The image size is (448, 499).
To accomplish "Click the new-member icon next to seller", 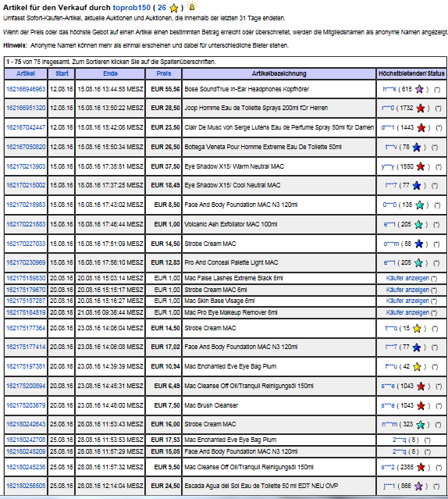I will pos(192,6).
